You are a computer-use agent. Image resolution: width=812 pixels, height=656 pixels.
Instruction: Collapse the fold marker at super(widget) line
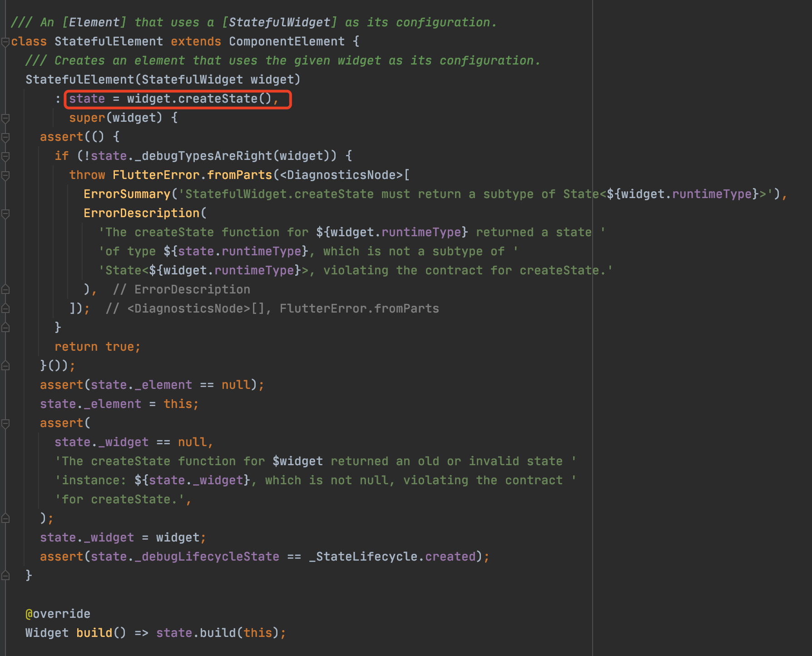pos(5,119)
